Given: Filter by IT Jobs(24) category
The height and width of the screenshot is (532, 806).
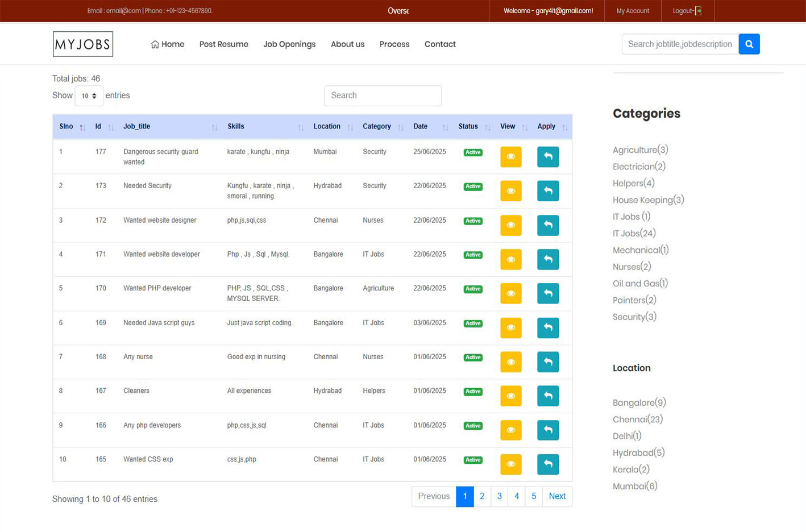Looking at the screenshot, I should (634, 233).
